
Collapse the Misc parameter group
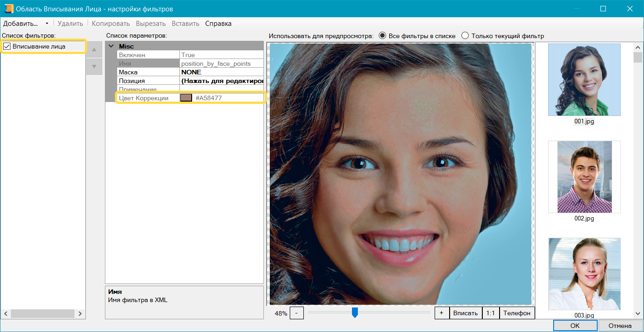(x=111, y=46)
